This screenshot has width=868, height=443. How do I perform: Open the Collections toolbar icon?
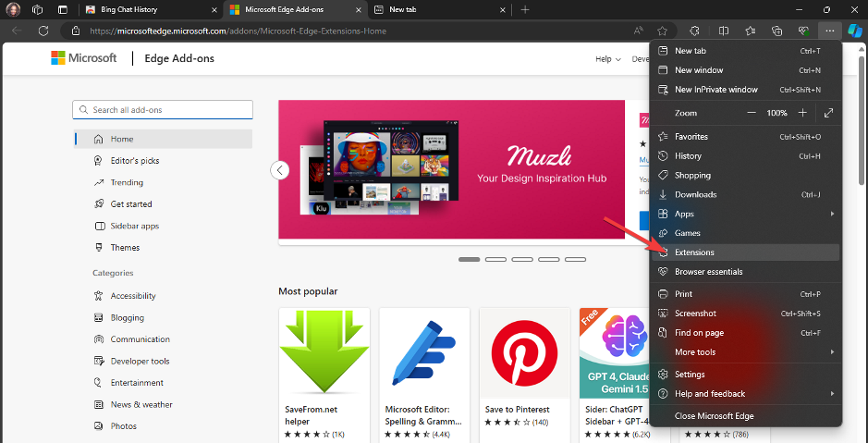pyautogui.click(x=776, y=31)
